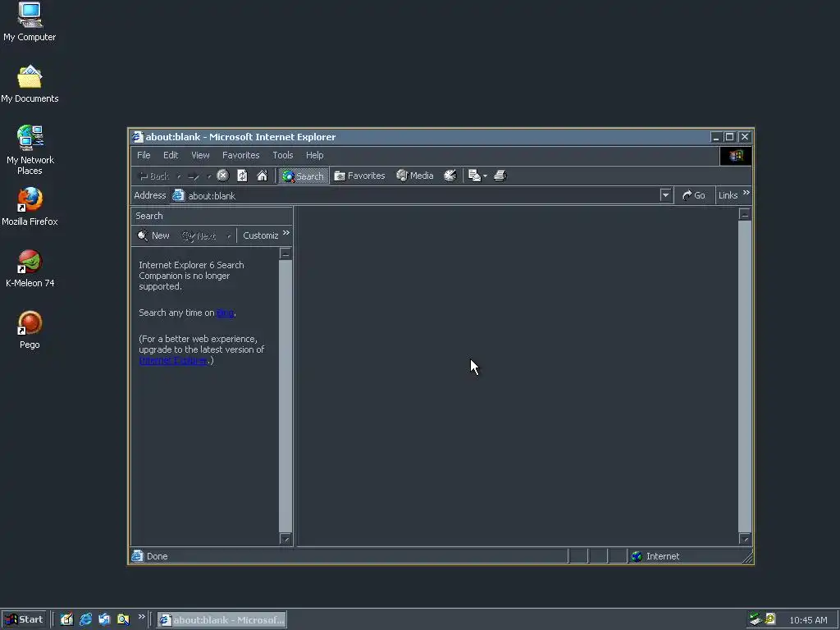
Task: Open the Forward history dropdown arrow
Action: click(x=209, y=176)
